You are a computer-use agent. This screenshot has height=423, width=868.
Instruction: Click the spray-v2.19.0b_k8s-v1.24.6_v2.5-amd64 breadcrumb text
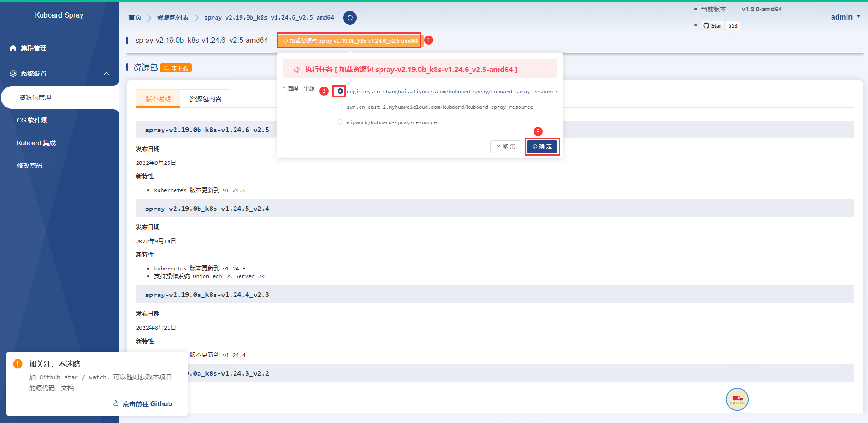click(x=269, y=18)
